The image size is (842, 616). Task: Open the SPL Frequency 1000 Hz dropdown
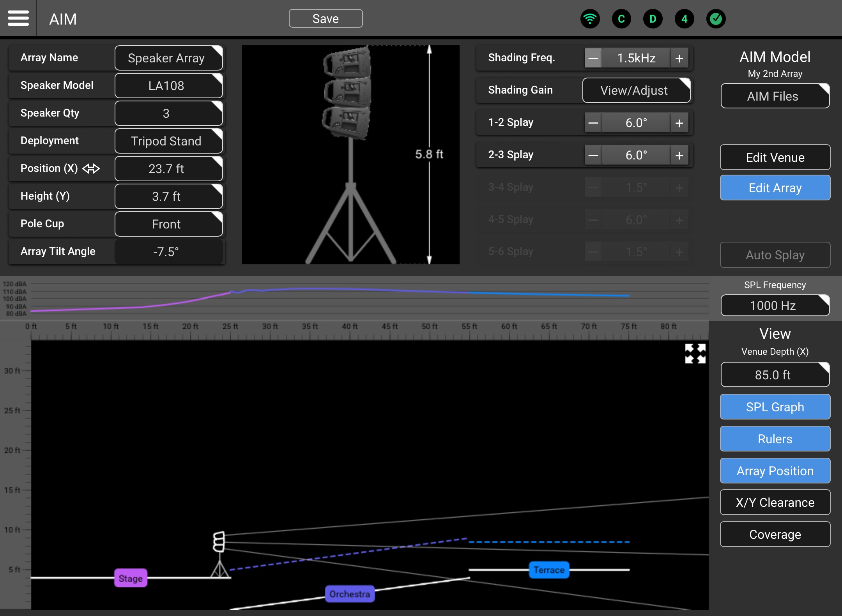[775, 305]
